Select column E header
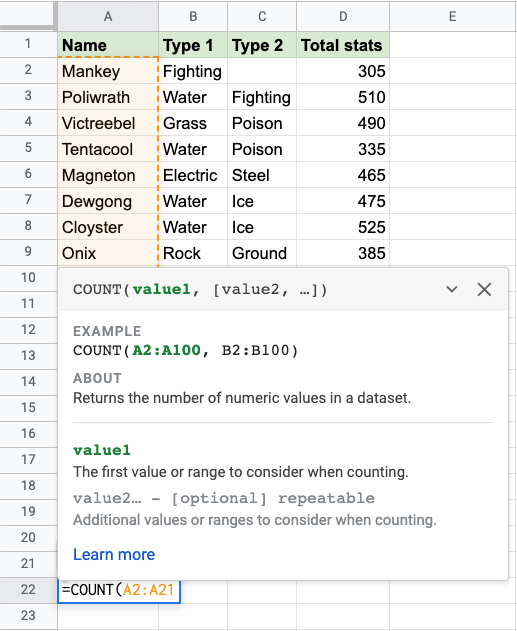 click(453, 16)
